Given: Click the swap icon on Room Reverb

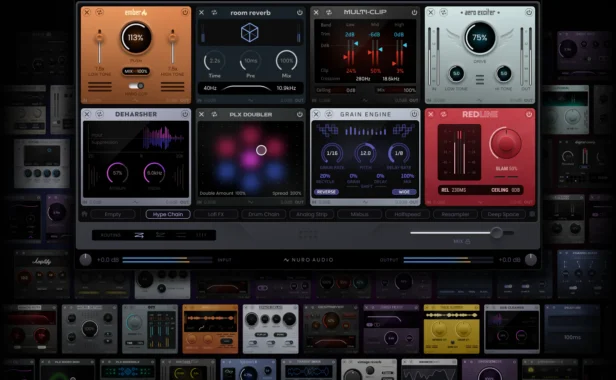Looking at the screenshot, I should pos(214,13).
